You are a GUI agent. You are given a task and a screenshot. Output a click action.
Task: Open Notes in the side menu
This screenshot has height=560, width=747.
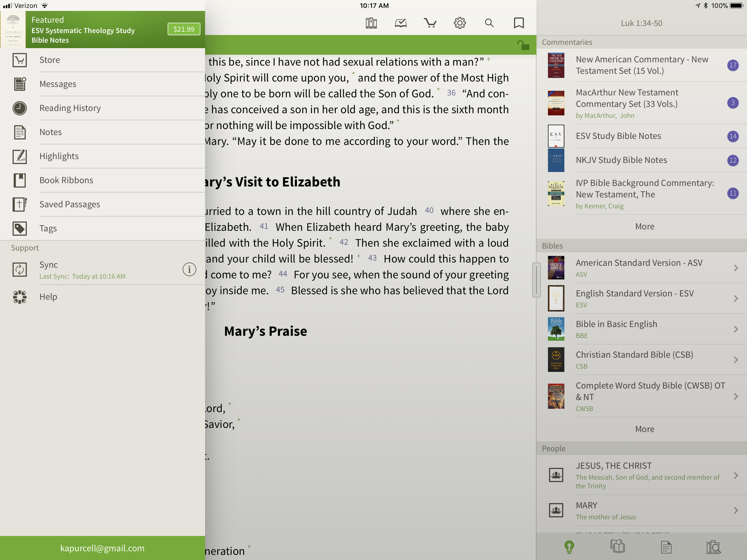click(102, 132)
